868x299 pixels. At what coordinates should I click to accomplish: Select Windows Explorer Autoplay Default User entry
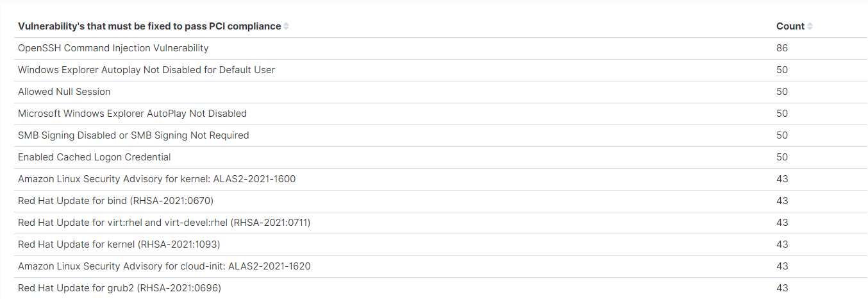pos(146,70)
